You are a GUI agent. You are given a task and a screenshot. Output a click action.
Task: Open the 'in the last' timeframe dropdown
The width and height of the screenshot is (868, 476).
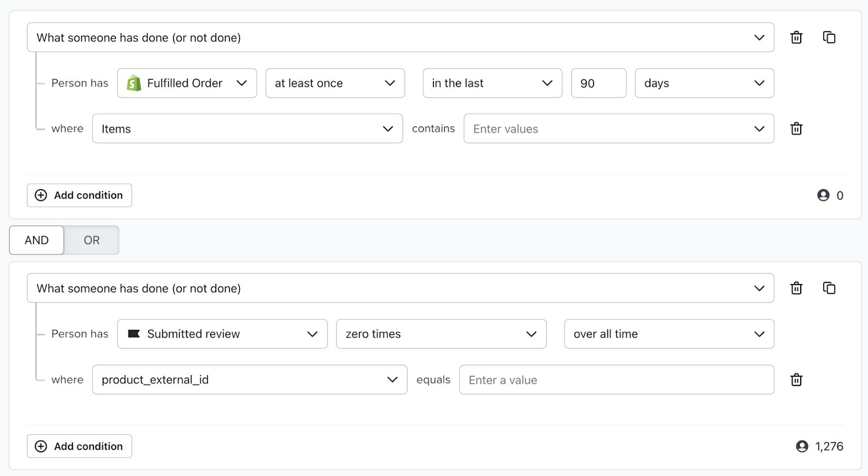point(492,83)
